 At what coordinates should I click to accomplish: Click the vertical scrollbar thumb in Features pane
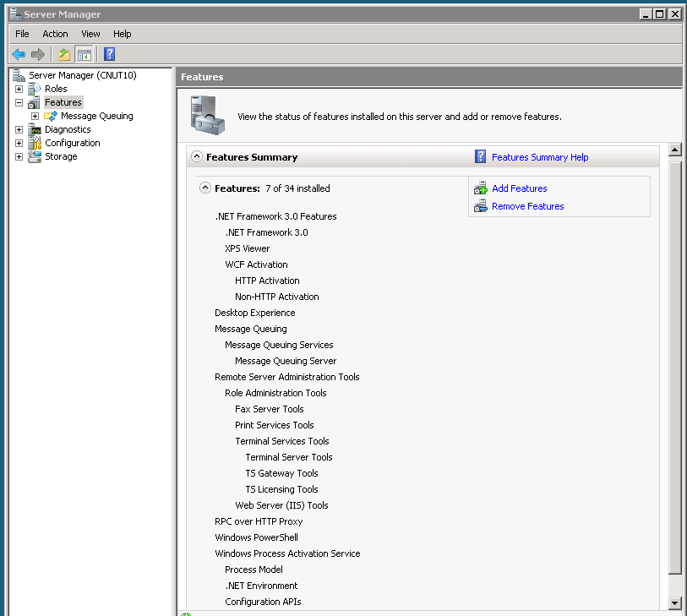click(x=674, y=368)
